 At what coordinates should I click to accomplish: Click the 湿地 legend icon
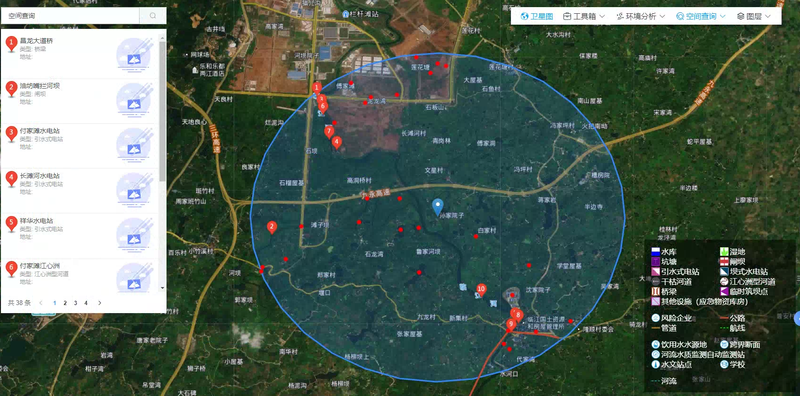point(724,252)
